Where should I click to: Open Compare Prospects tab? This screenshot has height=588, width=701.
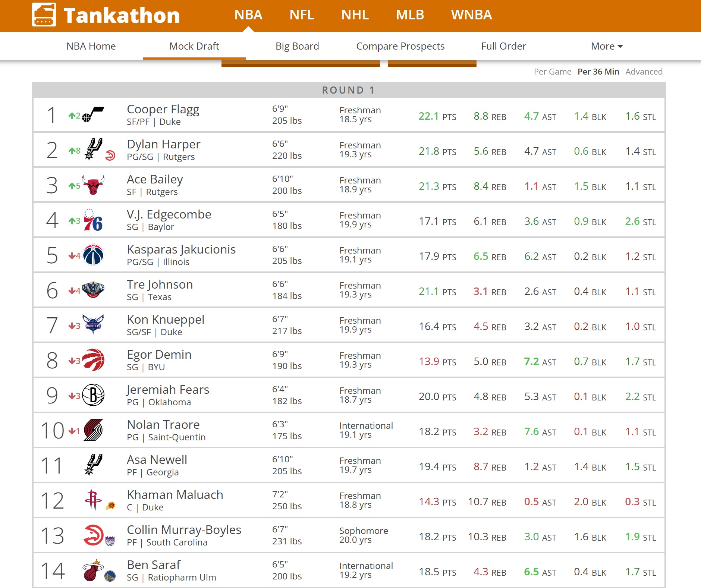[x=400, y=46]
